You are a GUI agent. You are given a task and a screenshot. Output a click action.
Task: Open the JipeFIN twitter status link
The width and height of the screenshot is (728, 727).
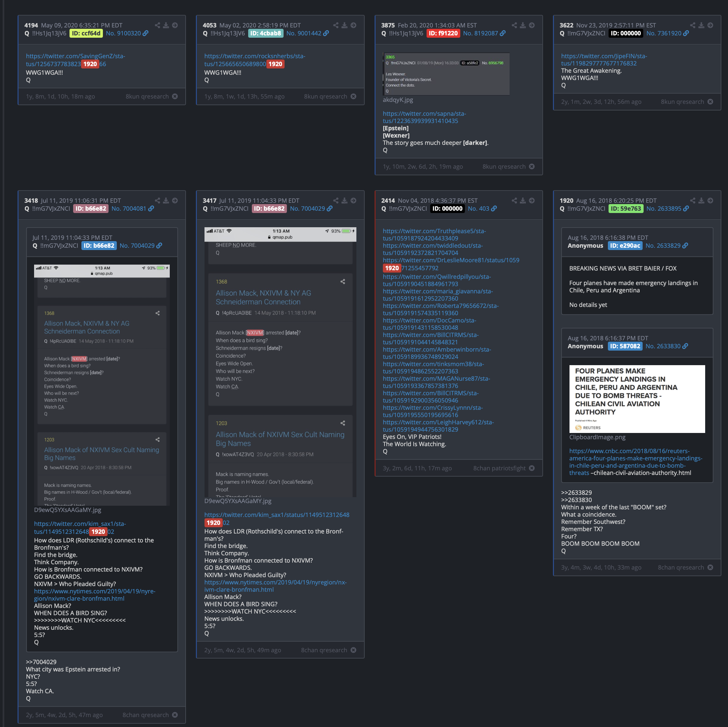[604, 60]
